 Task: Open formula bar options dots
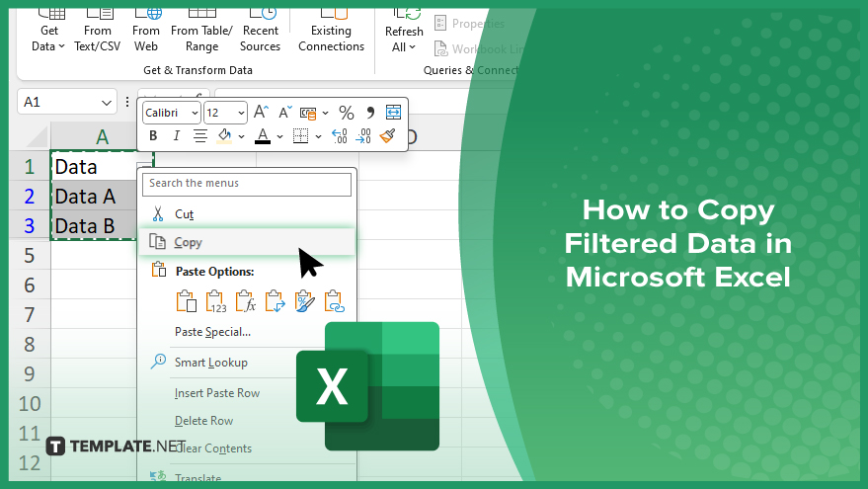(x=126, y=102)
